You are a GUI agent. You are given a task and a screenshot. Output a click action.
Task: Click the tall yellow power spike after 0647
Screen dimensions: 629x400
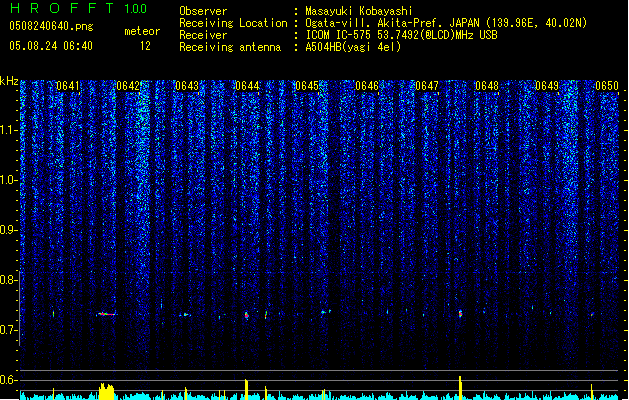coord(461,388)
